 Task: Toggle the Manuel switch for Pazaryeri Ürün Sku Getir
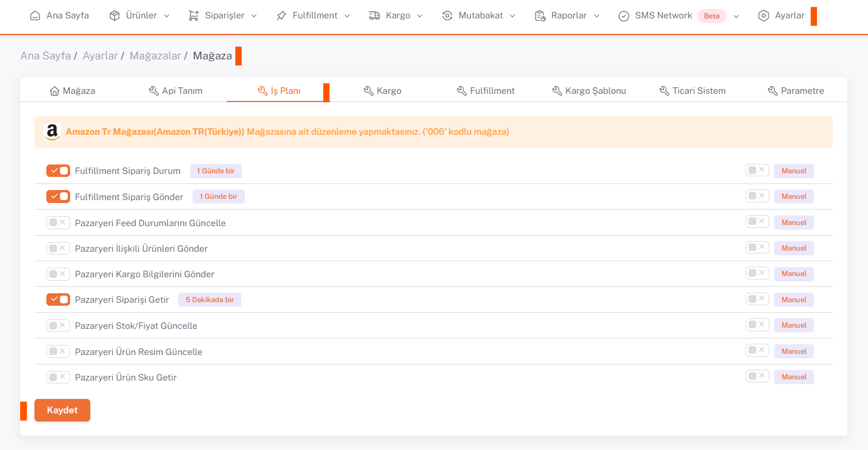coord(757,376)
